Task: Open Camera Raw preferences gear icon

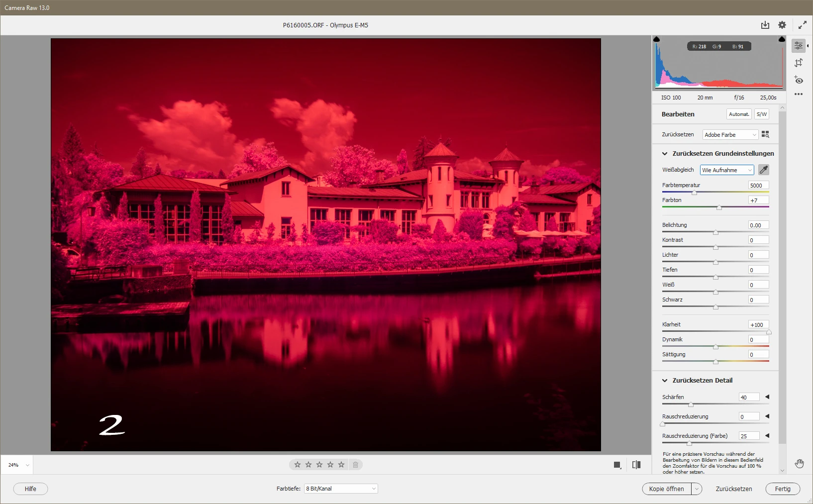Action: (x=782, y=25)
